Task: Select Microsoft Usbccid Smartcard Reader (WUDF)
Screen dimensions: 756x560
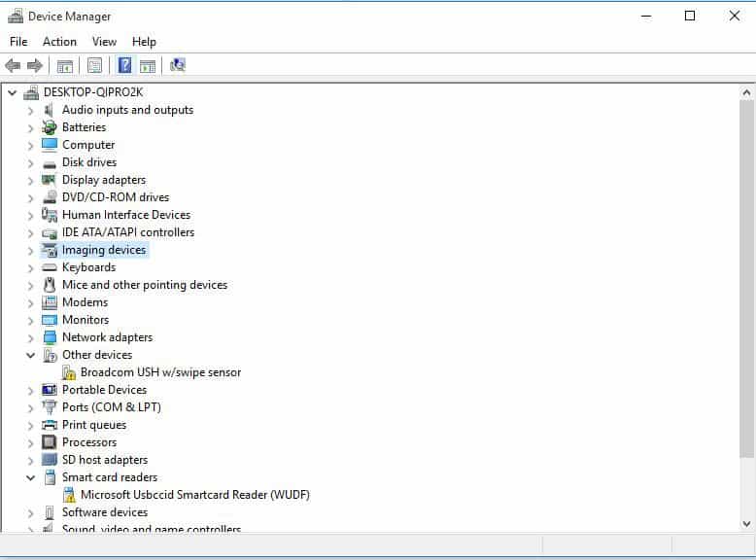Action: pyautogui.click(x=195, y=495)
